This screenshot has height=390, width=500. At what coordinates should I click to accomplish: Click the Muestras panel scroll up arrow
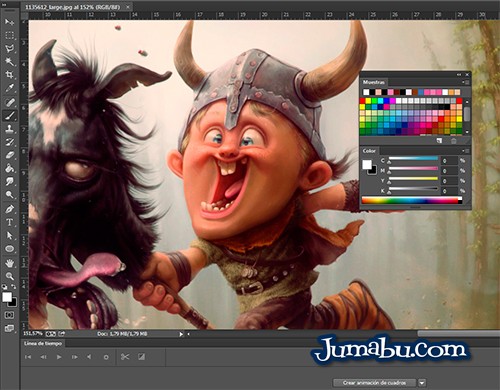467,102
